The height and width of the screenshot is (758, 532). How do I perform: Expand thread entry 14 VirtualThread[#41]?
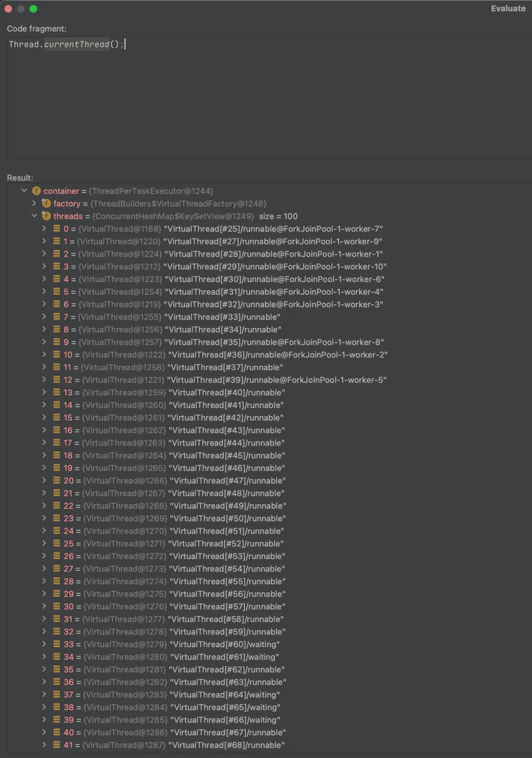coord(44,405)
